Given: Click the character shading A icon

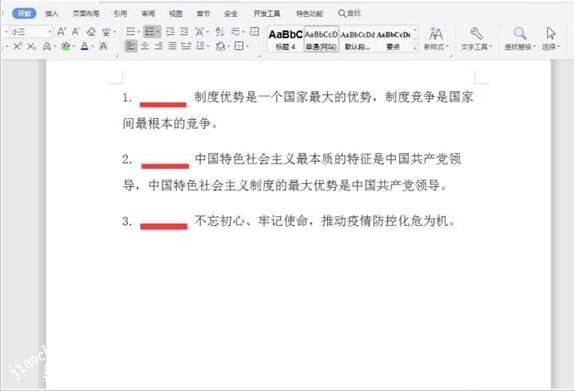Looking at the screenshot, I should pyautogui.click(x=103, y=46).
